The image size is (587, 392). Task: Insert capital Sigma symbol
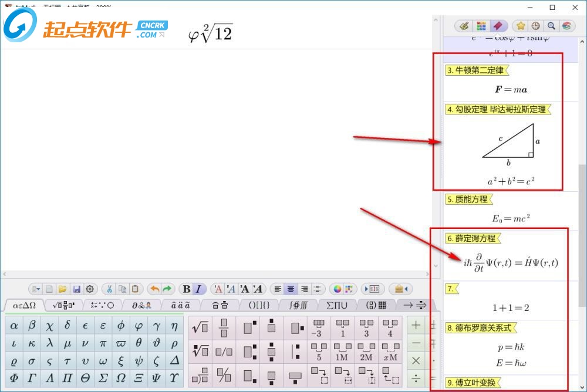tap(103, 378)
